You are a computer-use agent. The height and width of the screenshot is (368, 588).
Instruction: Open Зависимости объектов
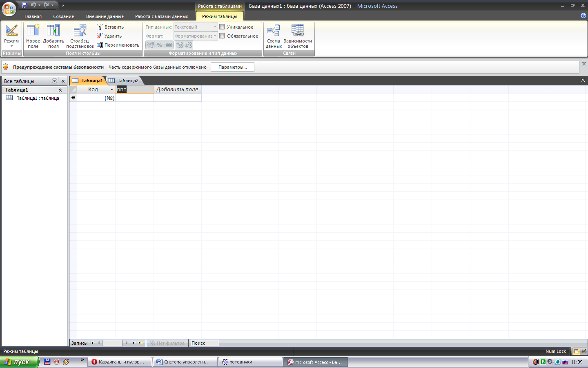tap(298, 36)
